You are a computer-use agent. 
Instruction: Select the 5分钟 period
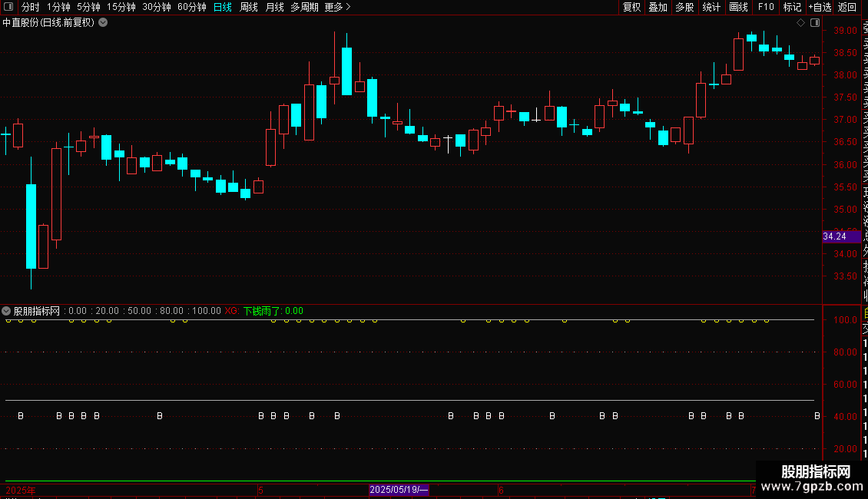tap(88, 7)
